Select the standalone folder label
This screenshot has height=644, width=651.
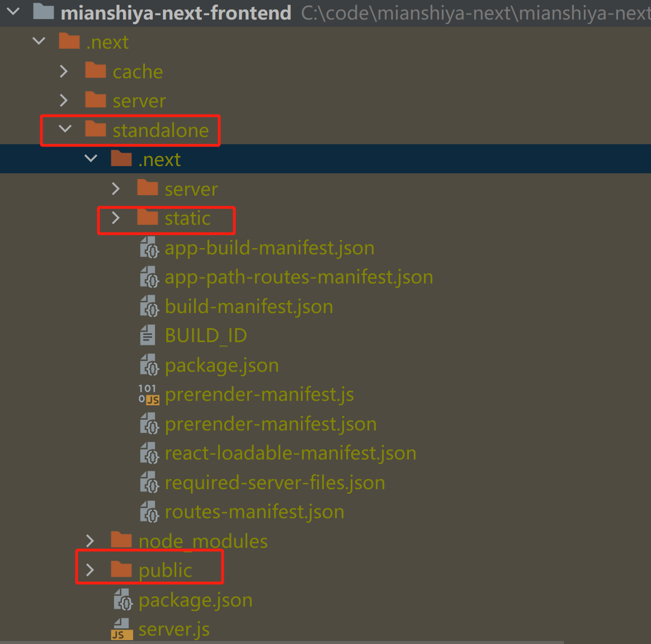161,130
